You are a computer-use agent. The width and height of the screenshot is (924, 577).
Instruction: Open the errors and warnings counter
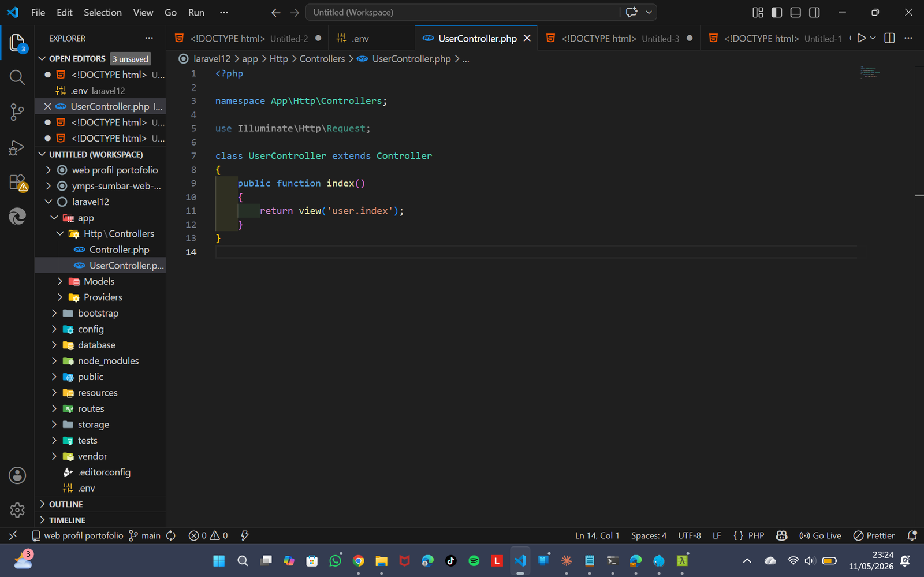click(x=208, y=535)
